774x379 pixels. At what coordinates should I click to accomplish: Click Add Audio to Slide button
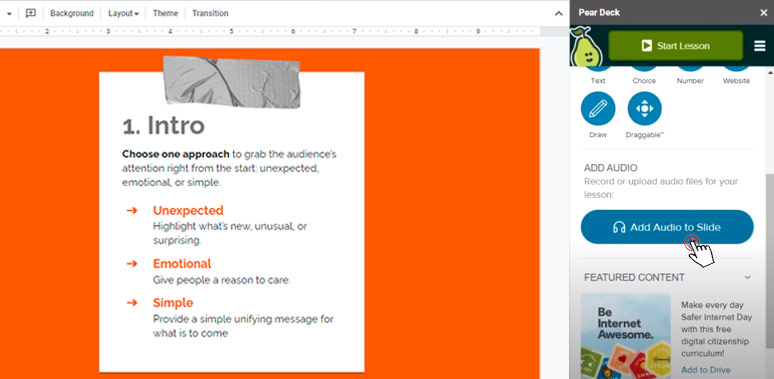click(x=667, y=227)
